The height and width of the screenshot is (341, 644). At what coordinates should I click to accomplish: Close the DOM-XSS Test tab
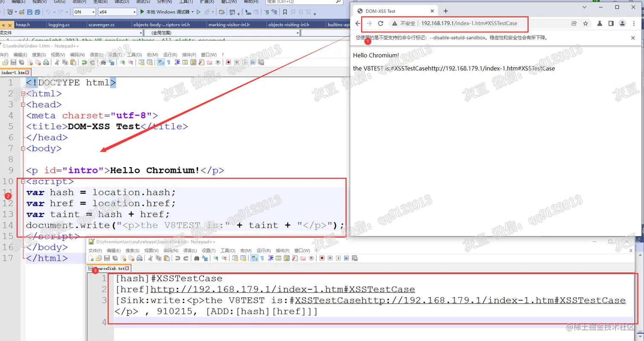pos(432,11)
